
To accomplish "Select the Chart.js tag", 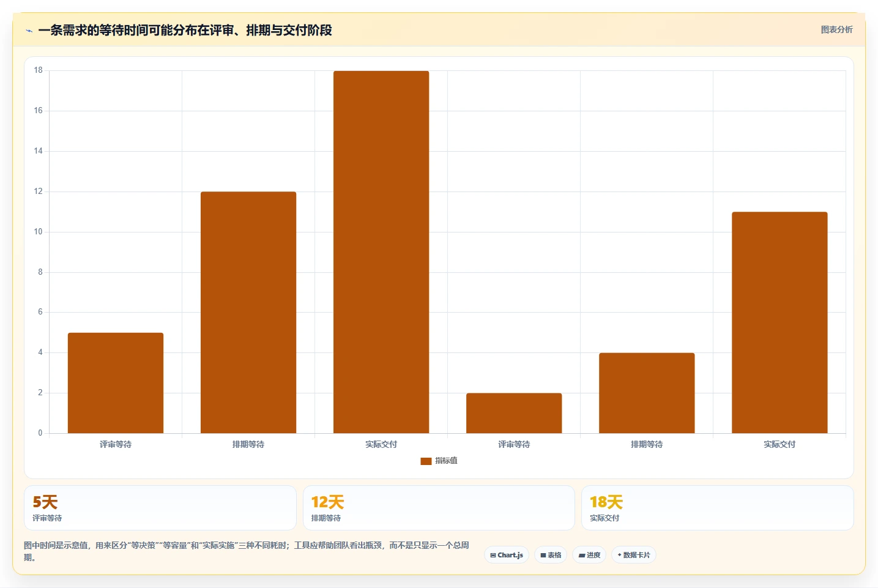I will point(507,555).
